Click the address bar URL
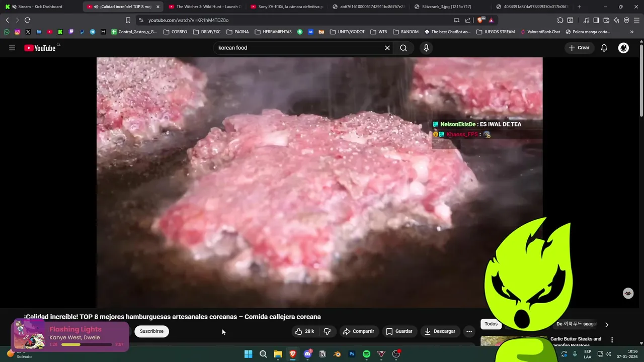This screenshot has width=644, height=362. coord(188,20)
